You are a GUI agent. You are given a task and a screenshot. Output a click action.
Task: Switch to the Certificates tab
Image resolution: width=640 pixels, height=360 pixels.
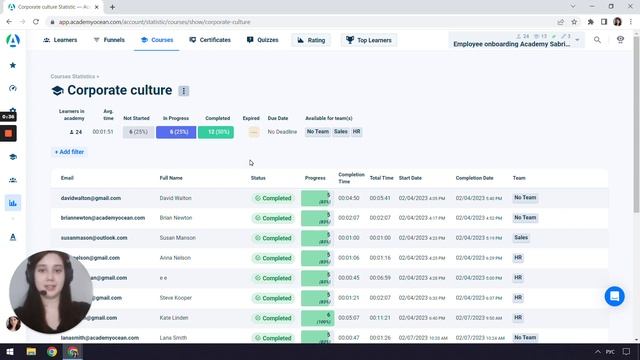[x=210, y=40]
